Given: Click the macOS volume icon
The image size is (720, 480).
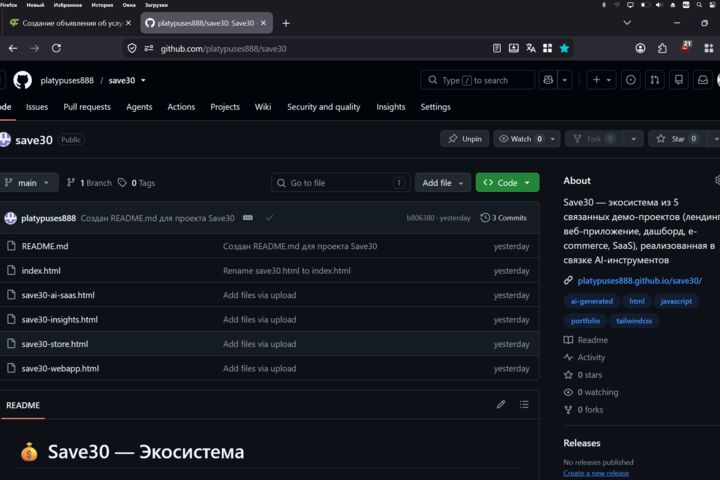Looking at the screenshot, I should [659, 5].
